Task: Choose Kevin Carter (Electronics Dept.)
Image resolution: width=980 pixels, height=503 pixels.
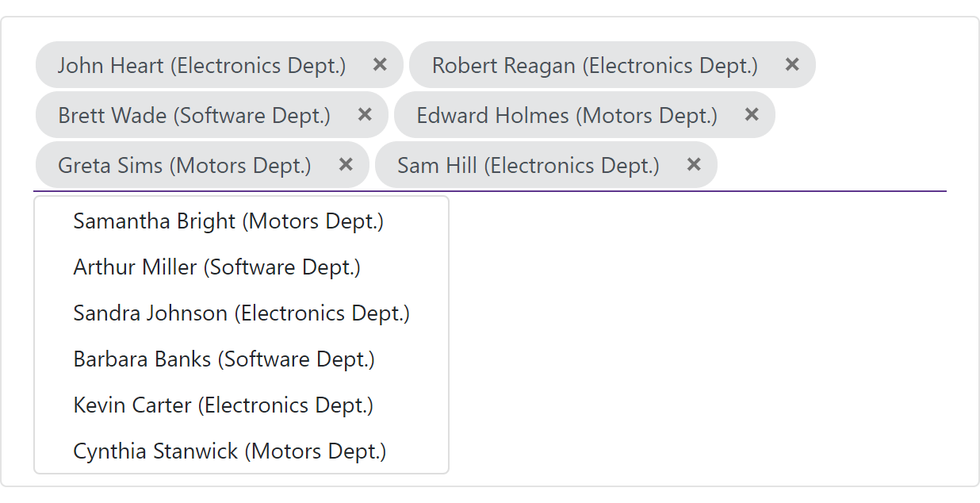Action: pos(223,405)
